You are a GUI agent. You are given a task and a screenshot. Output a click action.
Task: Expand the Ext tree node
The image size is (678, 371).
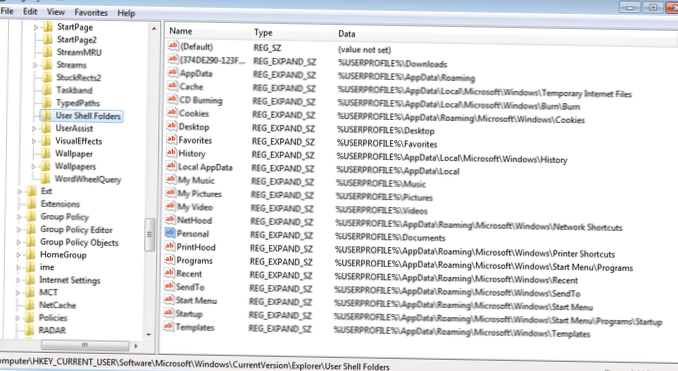[x=19, y=192]
